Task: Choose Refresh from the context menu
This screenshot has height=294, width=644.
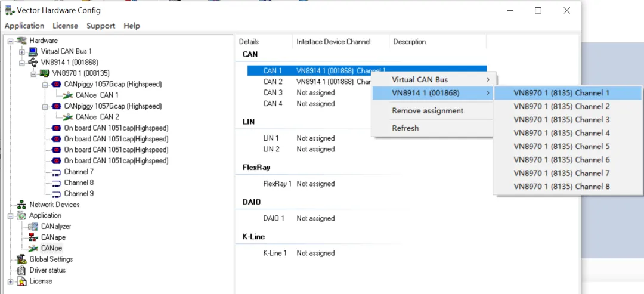Action: 434,128
